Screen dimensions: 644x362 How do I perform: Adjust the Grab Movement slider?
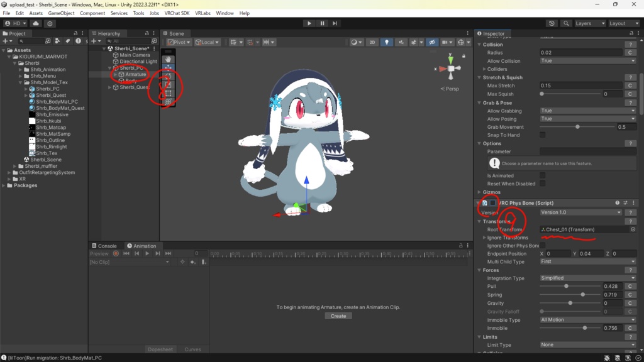577,127
